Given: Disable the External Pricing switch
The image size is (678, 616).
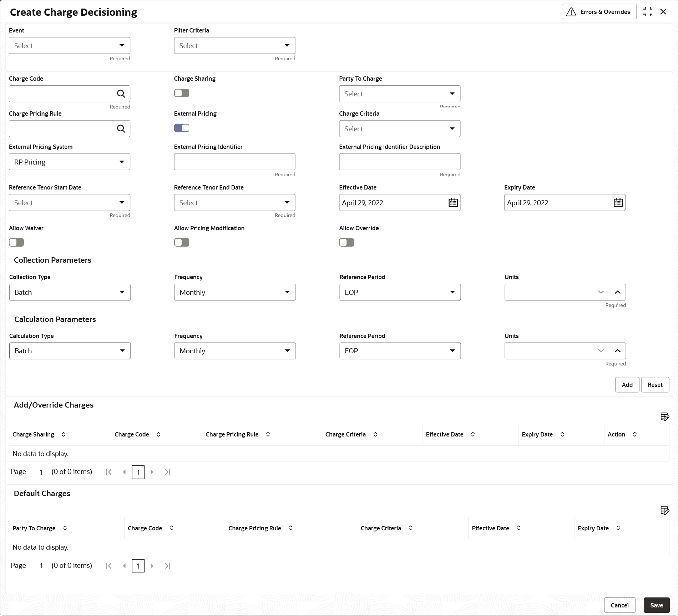Looking at the screenshot, I should [182, 128].
